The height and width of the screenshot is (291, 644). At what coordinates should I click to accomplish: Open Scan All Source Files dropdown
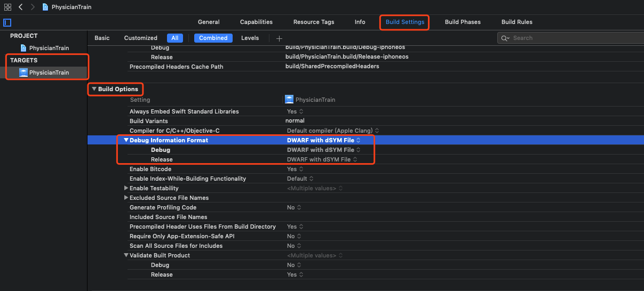295,246
